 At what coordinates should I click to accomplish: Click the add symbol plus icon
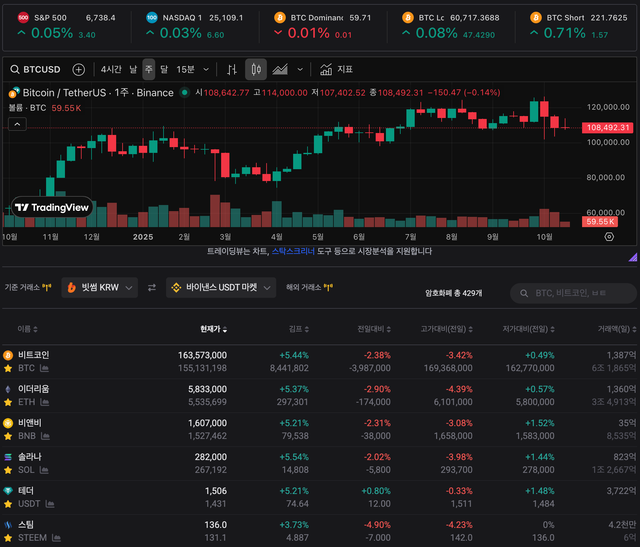coord(76,70)
